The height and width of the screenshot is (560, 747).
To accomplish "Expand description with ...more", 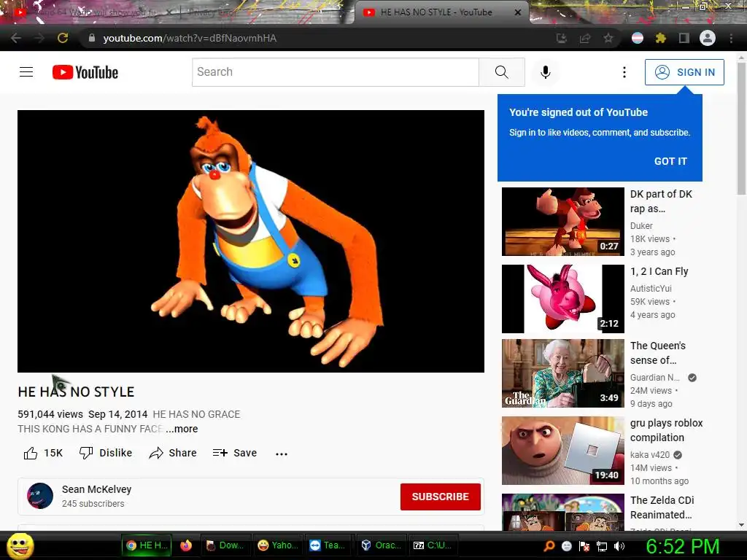I will 182,429.
